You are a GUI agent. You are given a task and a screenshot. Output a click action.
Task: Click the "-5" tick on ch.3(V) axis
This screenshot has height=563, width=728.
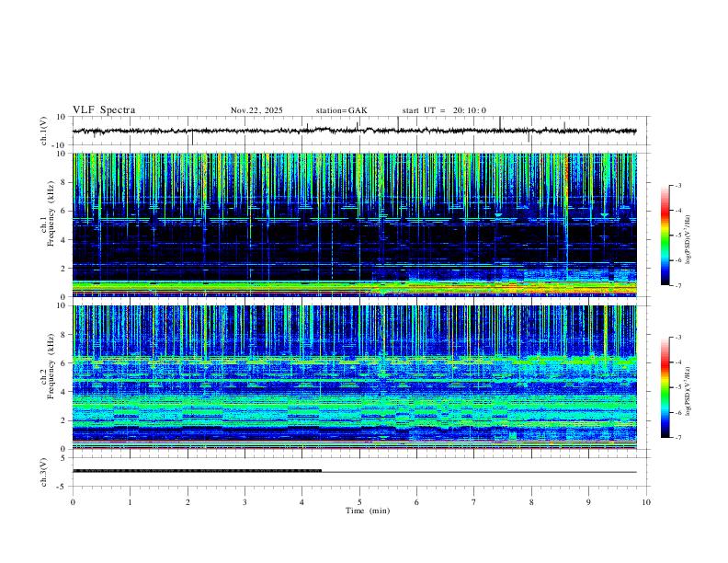click(63, 487)
